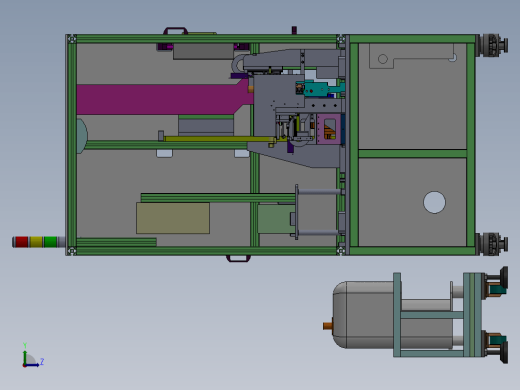This screenshot has width=520, height=390.
Task: Select the yellow segment of the signal tower
Action: pos(36,242)
